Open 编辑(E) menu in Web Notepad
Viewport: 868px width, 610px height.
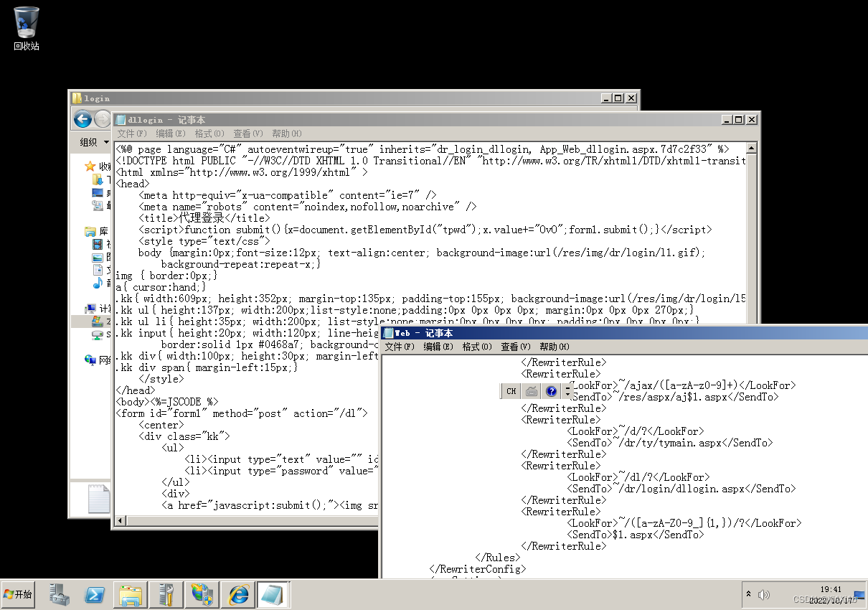438,347
